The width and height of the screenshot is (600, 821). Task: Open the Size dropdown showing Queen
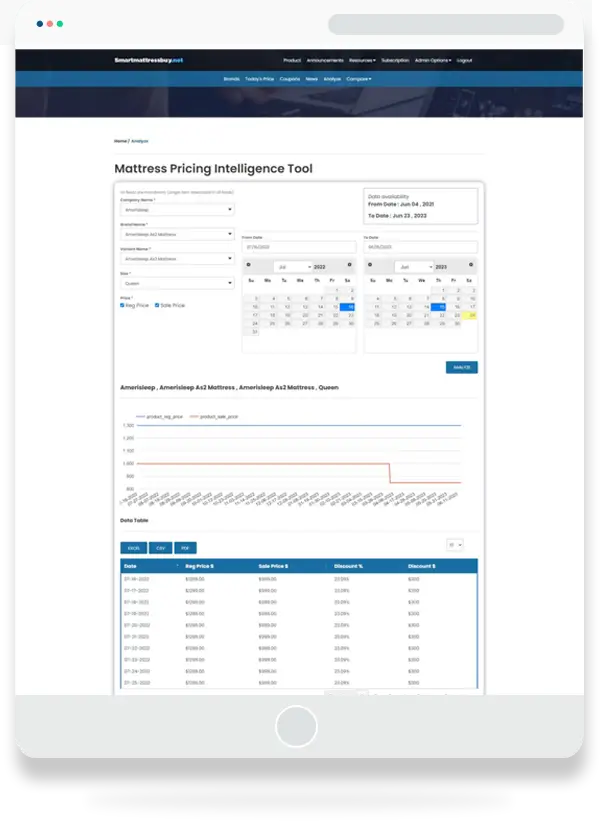177,283
